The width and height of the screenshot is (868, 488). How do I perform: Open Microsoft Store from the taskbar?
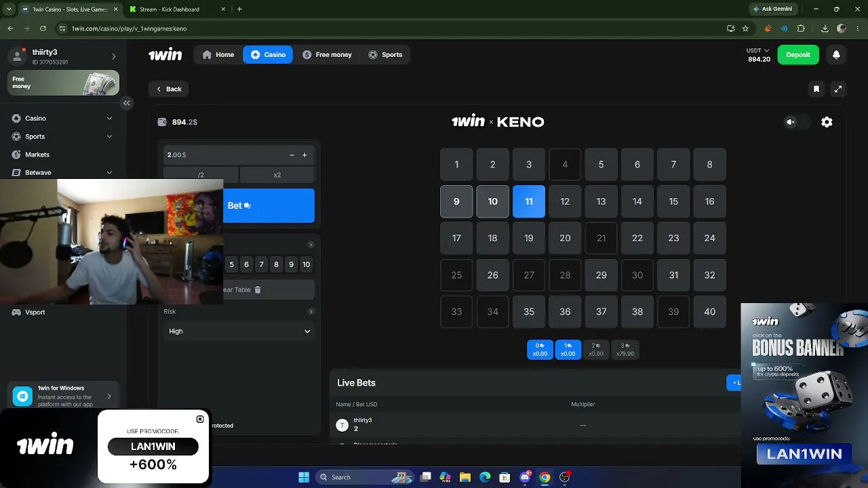[x=505, y=477]
